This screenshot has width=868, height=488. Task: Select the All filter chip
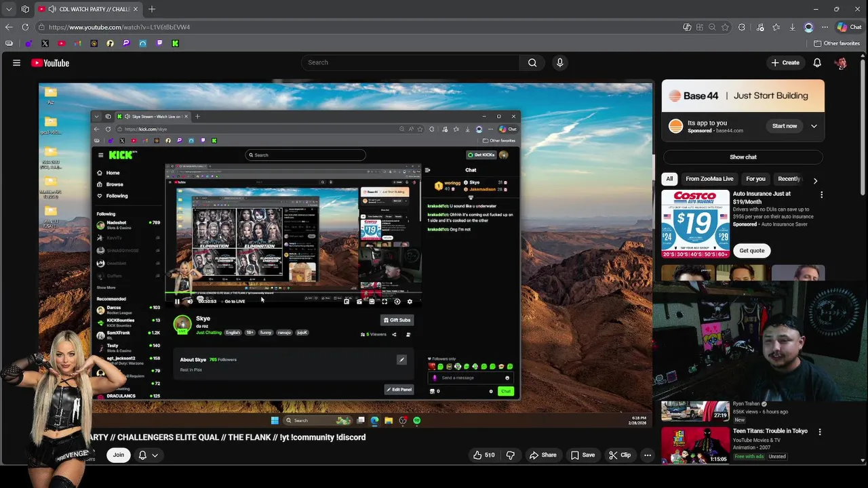669,179
